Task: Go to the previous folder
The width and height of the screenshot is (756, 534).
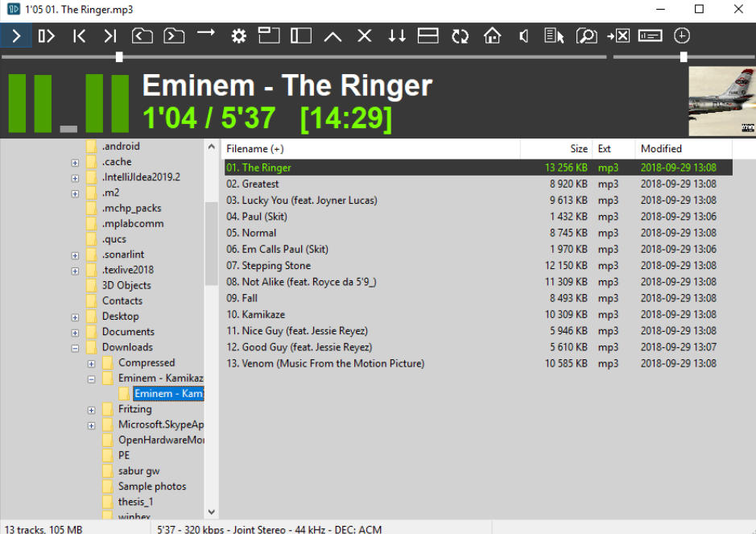Action: 143,35
